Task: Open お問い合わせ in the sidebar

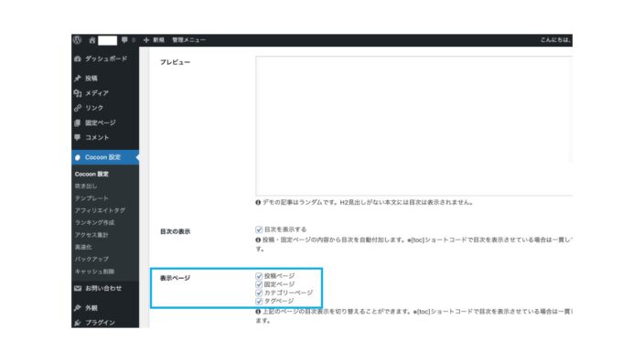Action: [103, 288]
